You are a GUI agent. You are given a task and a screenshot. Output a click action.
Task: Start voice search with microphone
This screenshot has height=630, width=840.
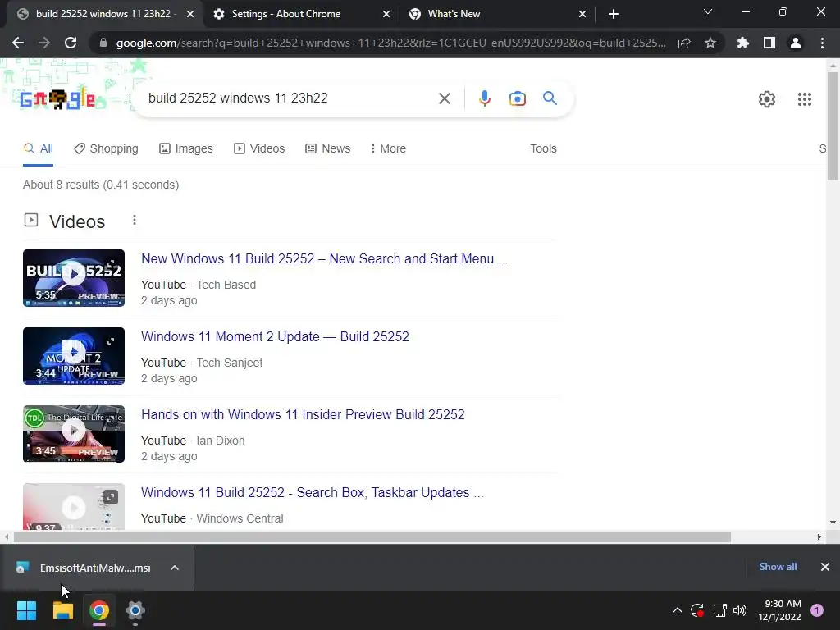pyautogui.click(x=484, y=98)
